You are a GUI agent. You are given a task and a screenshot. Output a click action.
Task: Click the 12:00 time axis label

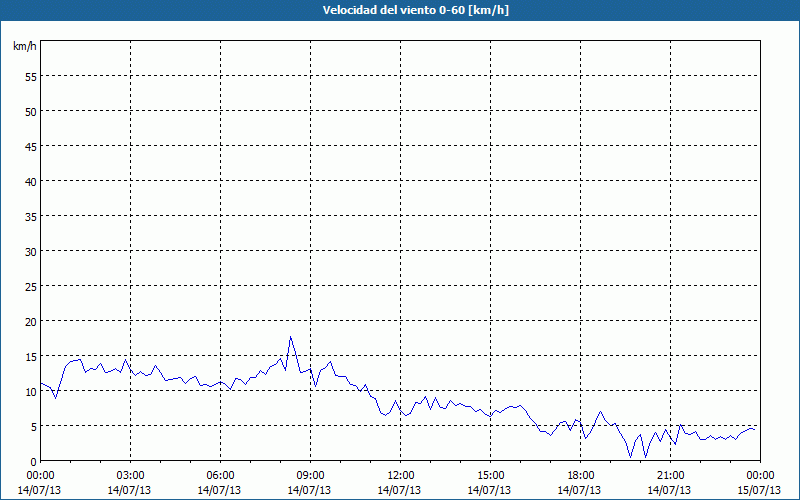point(401,476)
